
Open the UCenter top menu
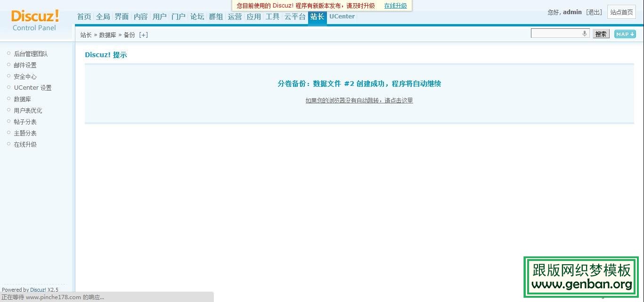[x=342, y=17]
